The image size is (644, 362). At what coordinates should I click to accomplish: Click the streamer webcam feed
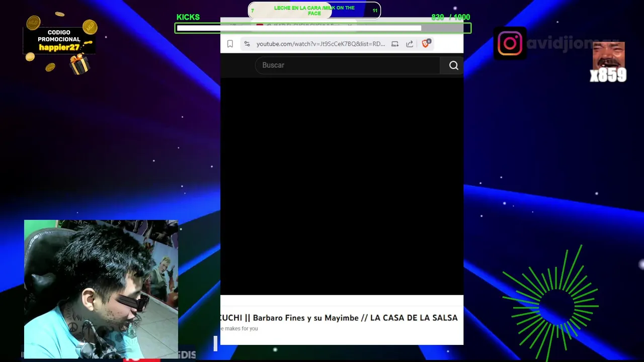[101, 289]
